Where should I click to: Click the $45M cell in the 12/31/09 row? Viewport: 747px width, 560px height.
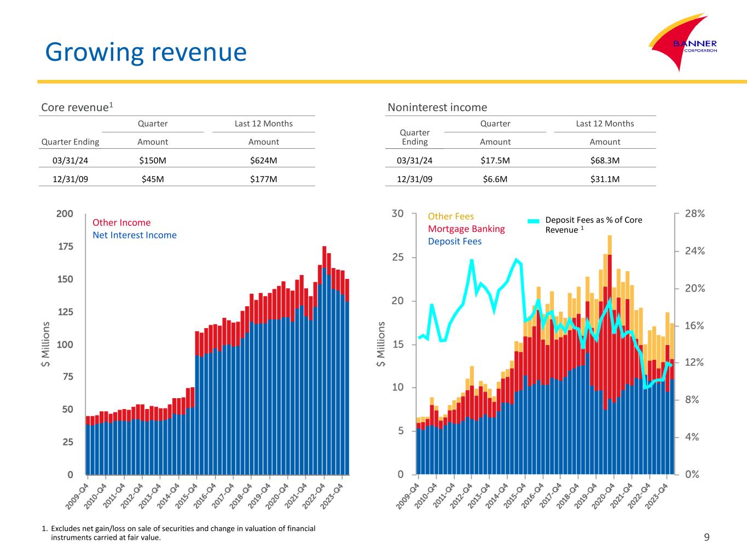[x=153, y=179]
